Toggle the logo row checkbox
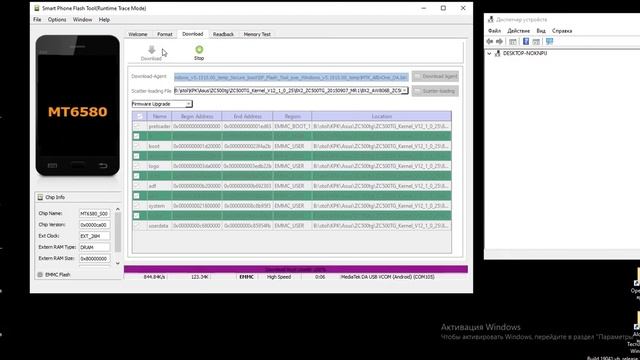Viewport: 640px width, 360px height. point(137,166)
